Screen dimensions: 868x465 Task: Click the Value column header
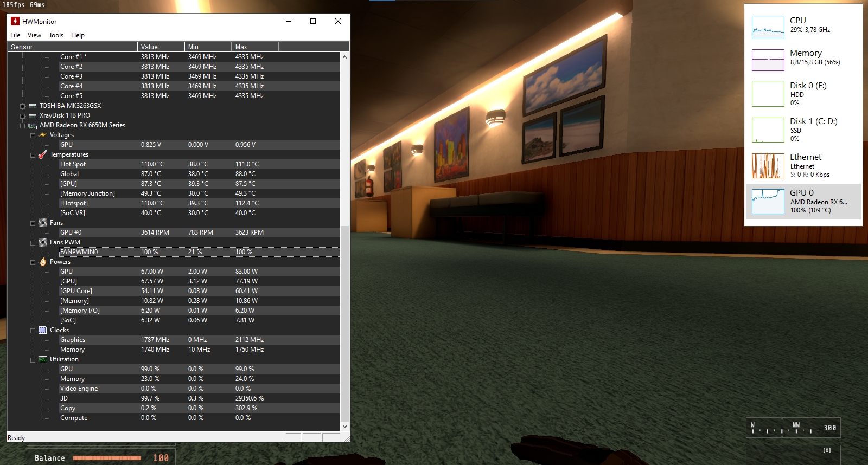pyautogui.click(x=161, y=47)
